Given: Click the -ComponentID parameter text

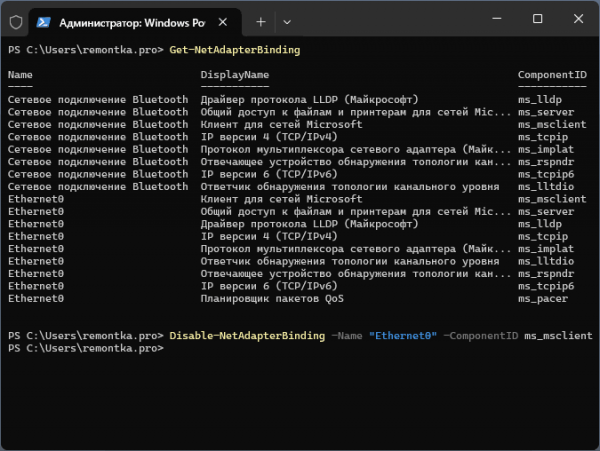Looking at the screenshot, I should tap(481, 336).
